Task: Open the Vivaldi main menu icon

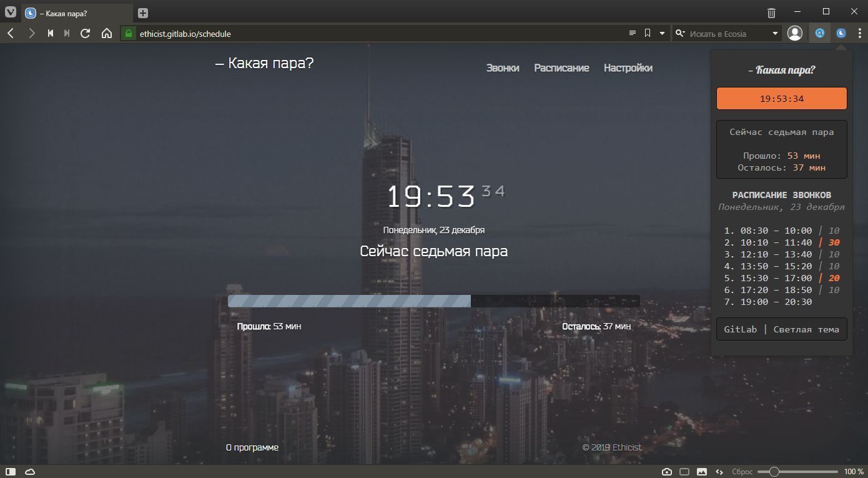Action: pyautogui.click(x=11, y=12)
